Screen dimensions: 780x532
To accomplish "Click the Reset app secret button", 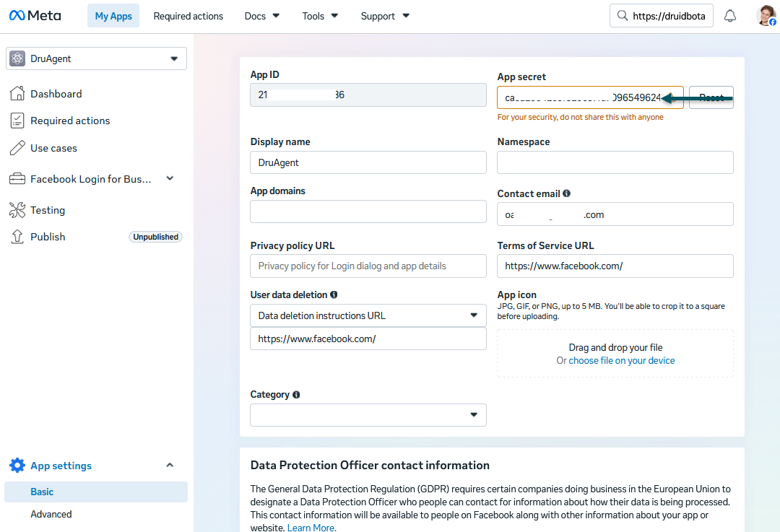I will (x=711, y=97).
